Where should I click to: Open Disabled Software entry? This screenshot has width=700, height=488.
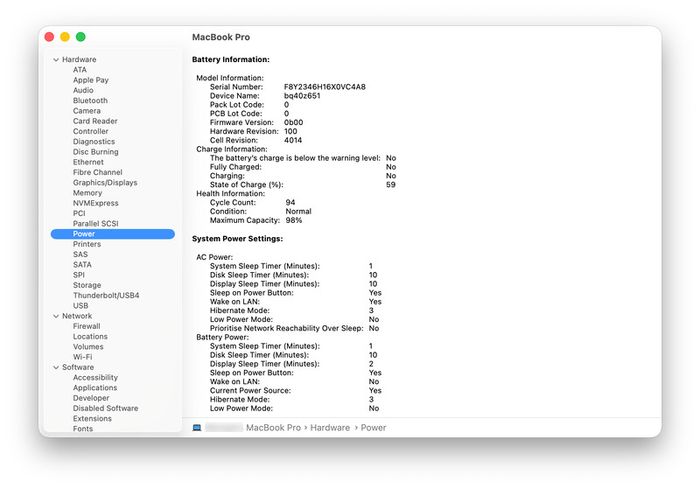click(105, 409)
